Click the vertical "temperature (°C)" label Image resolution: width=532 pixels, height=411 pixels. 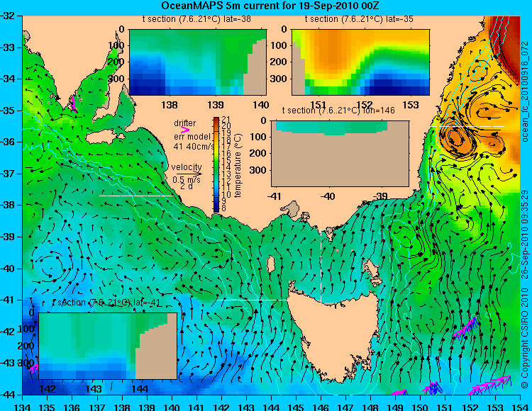click(238, 165)
